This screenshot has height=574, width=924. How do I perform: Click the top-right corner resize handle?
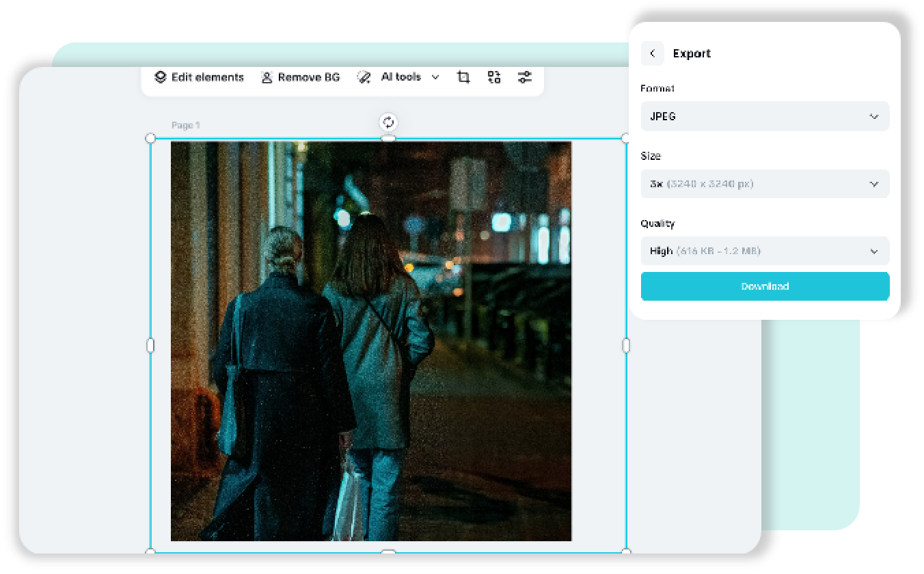click(625, 139)
